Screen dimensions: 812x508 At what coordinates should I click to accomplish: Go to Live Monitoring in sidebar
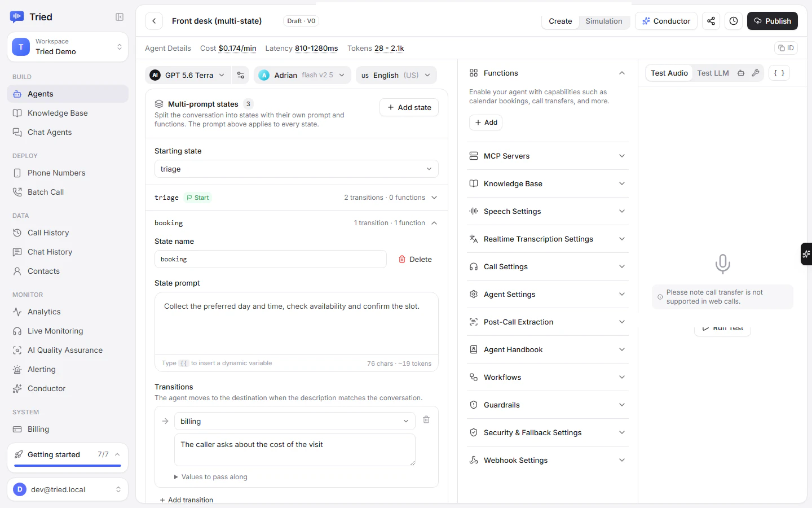[x=68, y=331]
